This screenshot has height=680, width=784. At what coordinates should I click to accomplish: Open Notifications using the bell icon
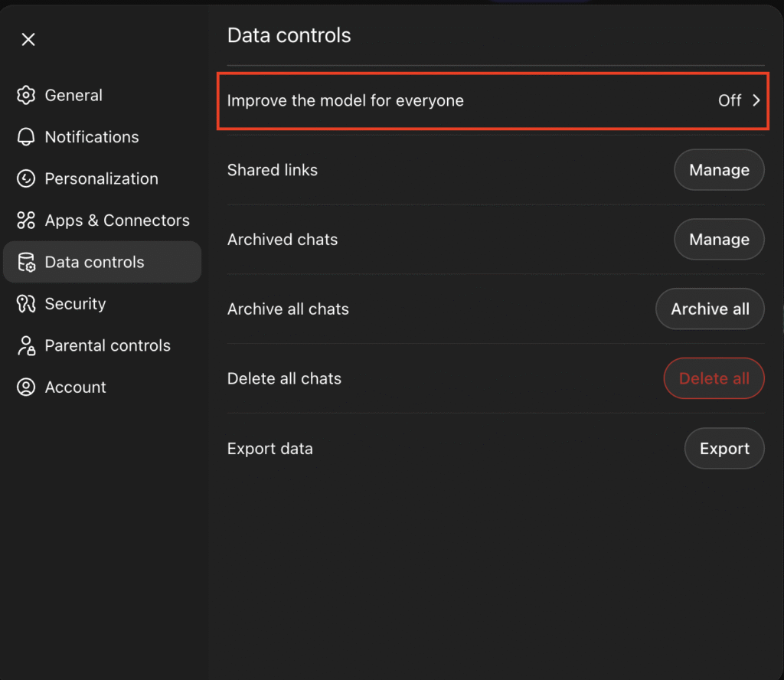25,136
